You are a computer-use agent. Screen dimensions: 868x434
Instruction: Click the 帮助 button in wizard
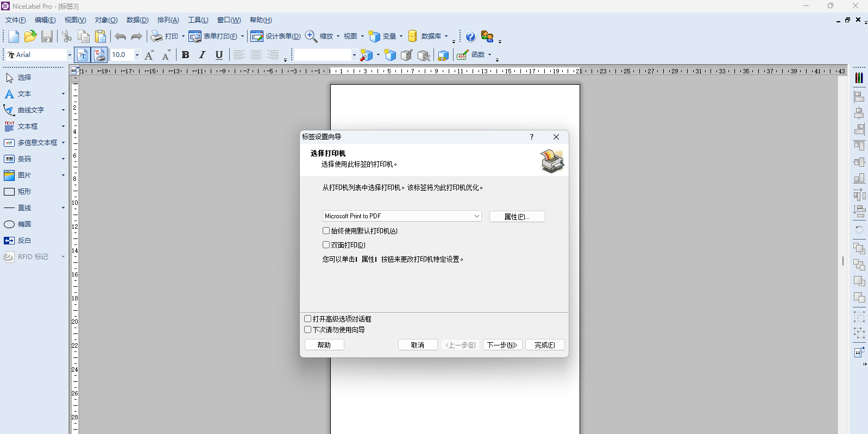(x=324, y=345)
